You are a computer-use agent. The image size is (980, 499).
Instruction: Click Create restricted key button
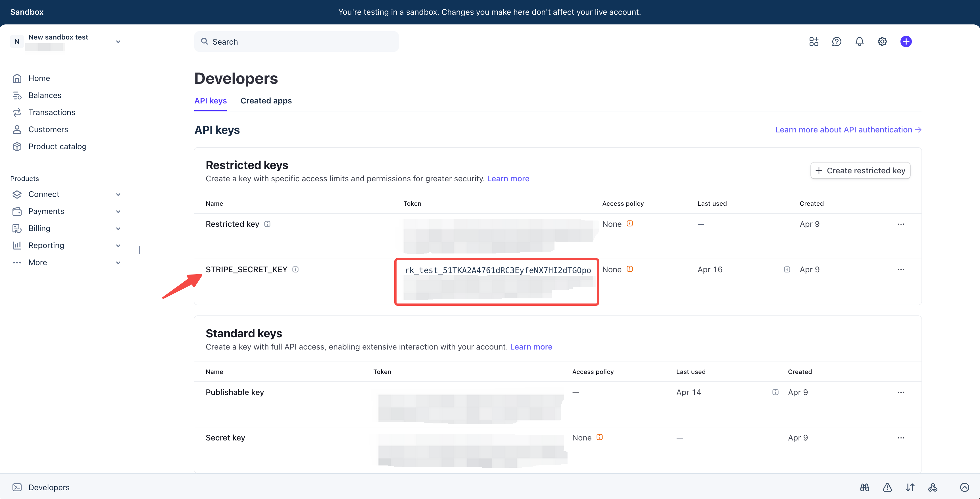coord(860,171)
